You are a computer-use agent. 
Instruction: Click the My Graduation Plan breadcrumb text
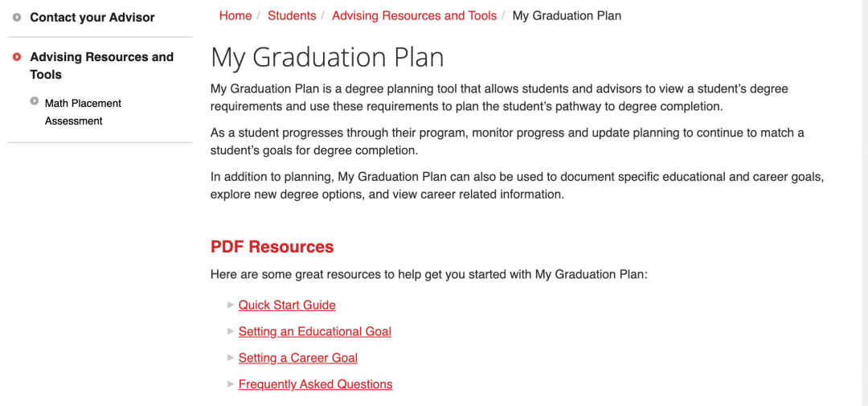567,15
